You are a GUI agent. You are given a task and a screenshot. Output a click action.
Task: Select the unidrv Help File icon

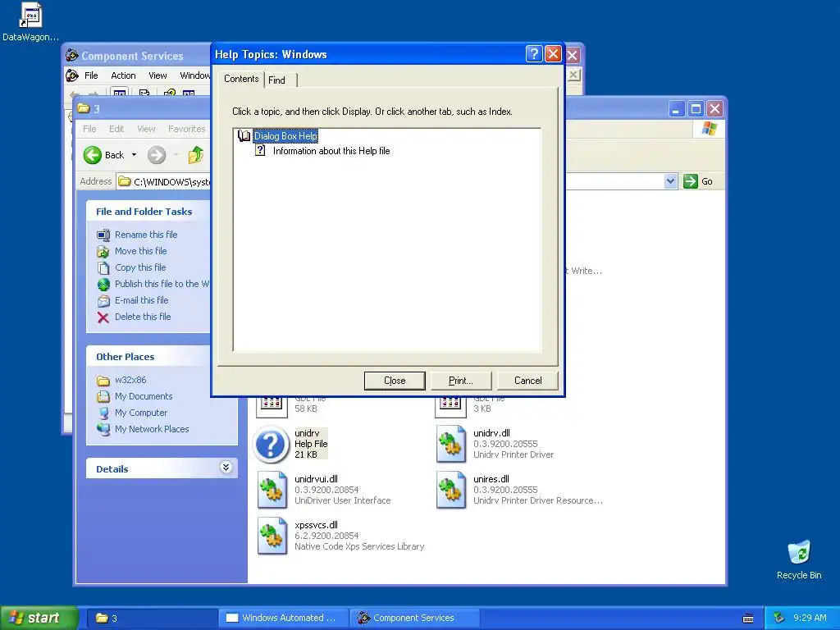tap(271, 444)
